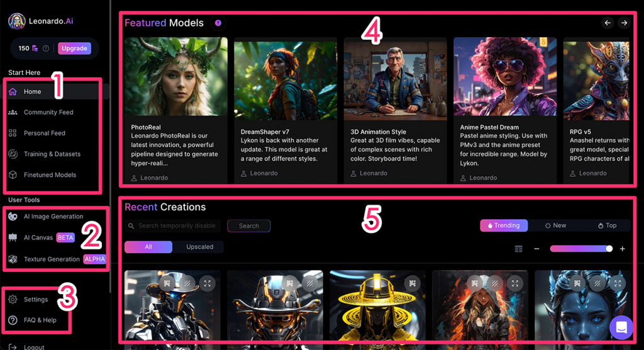Viewport: 644px width, 350px height.
Task: Click the grid layout icon beside the size slider
Action: point(519,249)
